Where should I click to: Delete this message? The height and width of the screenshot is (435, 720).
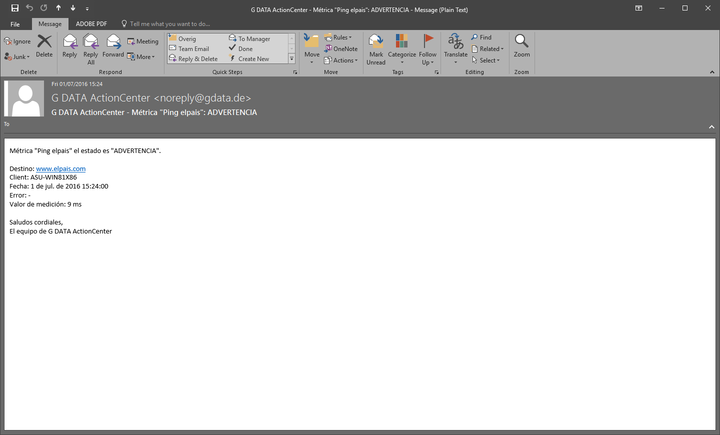point(44,46)
